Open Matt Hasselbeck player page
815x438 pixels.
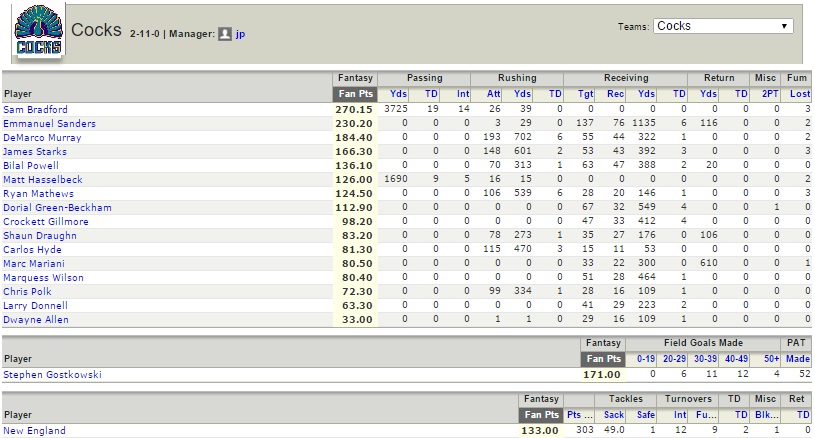[x=43, y=180]
